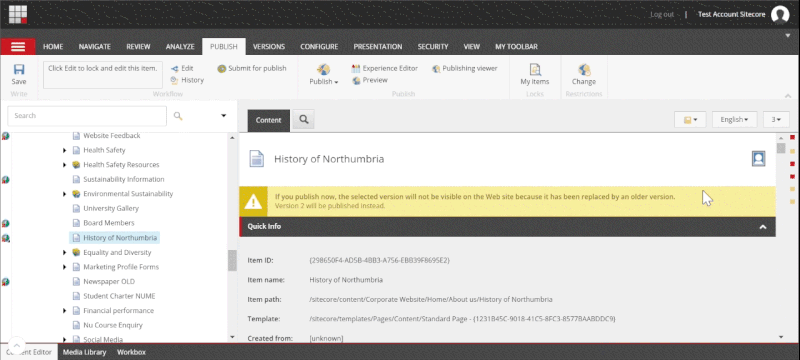The image size is (800, 360).
Task: Click the My Items lock icon
Action: click(535, 69)
